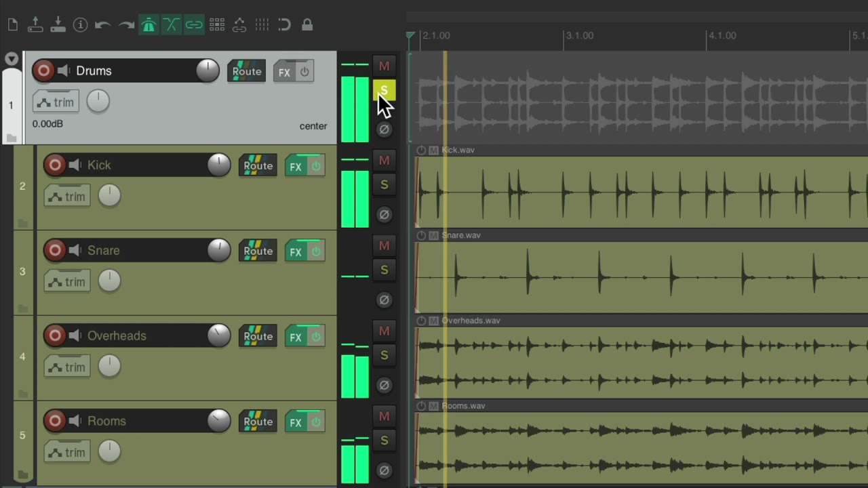Open routing for the Snare track
This screenshot has height=488, width=868.
(x=258, y=251)
